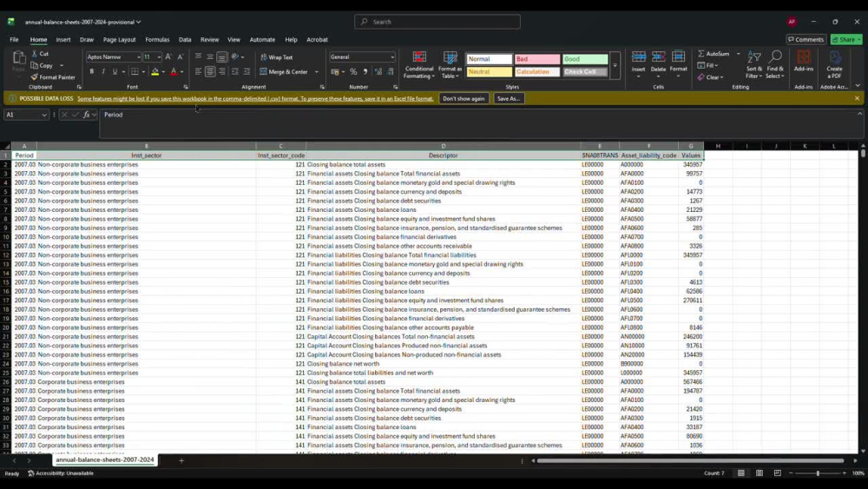Click Insert Function fx icon
The height and width of the screenshot is (489, 868).
[86, 115]
